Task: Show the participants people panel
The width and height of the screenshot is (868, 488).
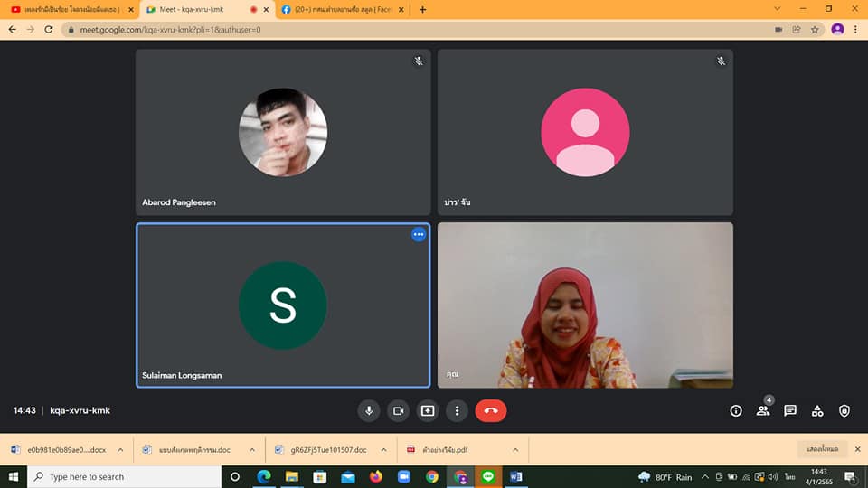Action: point(763,410)
